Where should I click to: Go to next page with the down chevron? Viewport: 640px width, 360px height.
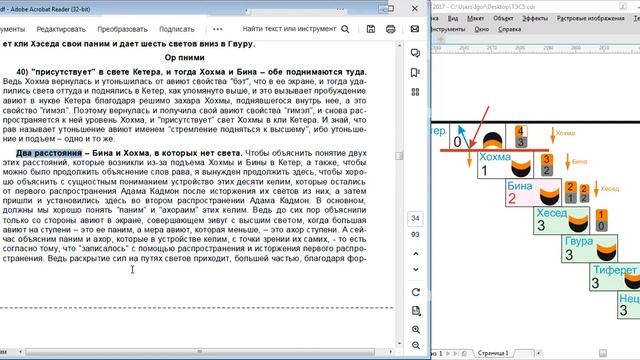point(416,269)
